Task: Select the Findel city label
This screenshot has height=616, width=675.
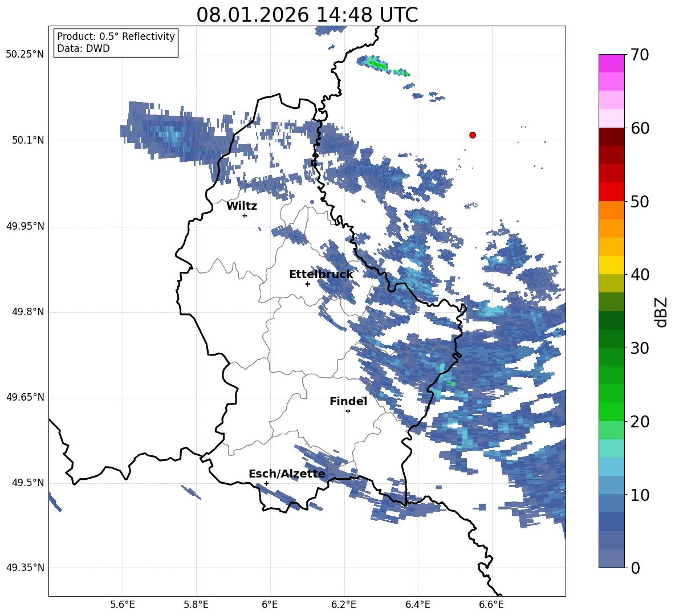Action: [348, 401]
